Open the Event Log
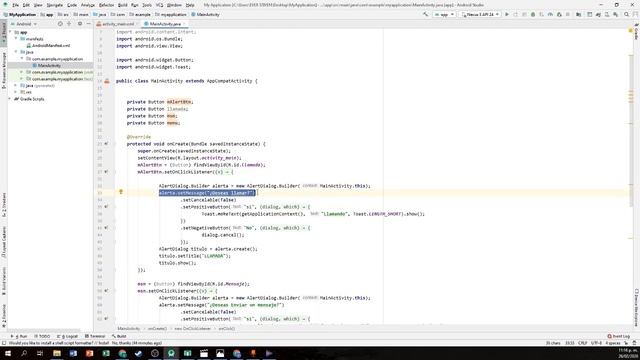 619,336
